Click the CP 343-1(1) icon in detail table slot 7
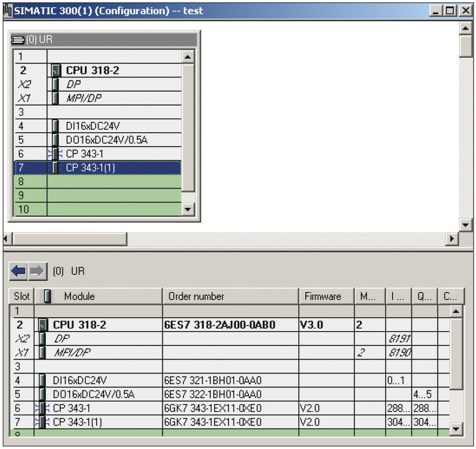The width and height of the screenshot is (476, 449). tap(42, 422)
